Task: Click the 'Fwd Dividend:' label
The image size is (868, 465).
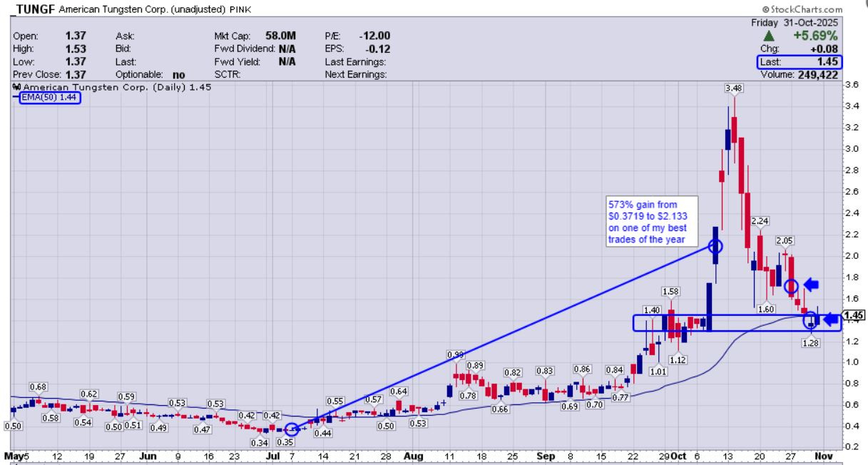Action: pyautogui.click(x=245, y=48)
